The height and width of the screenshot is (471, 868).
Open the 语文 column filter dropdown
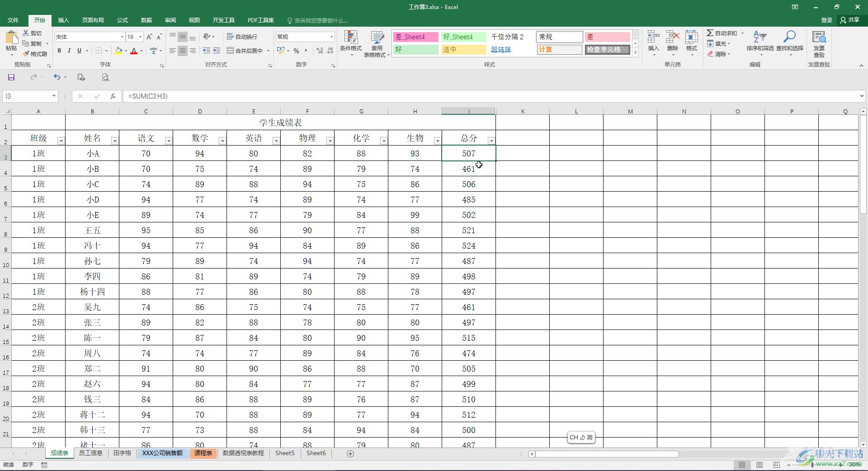click(169, 141)
